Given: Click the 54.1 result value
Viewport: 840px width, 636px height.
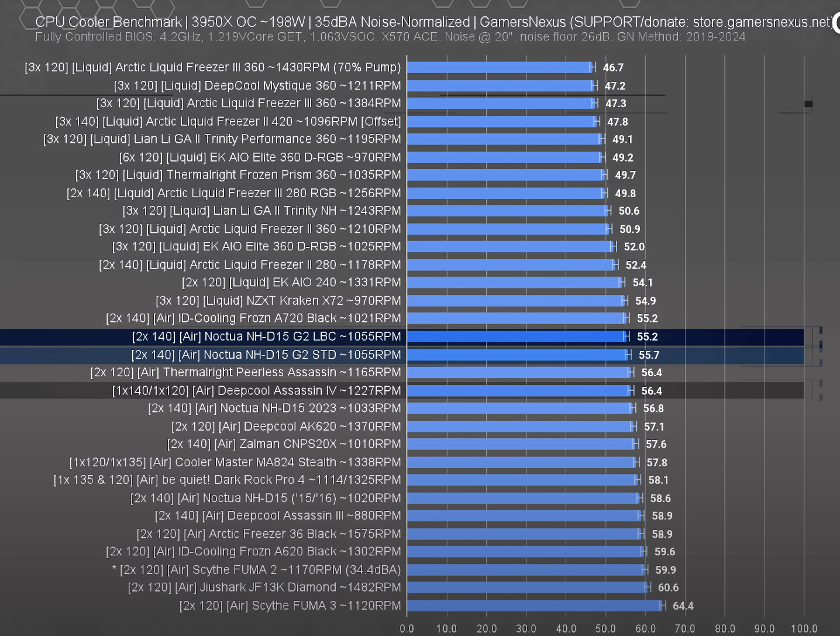Looking at the screenshot, I should 642,283.
